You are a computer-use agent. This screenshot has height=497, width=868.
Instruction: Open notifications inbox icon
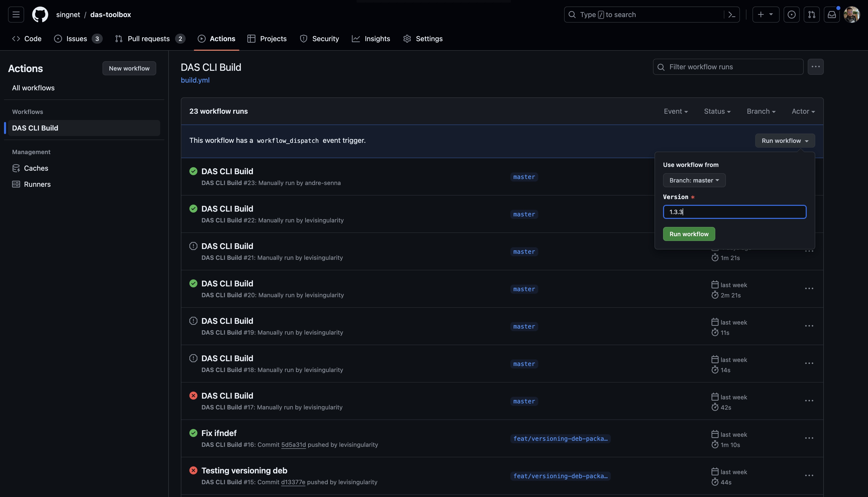pos(832,15)
